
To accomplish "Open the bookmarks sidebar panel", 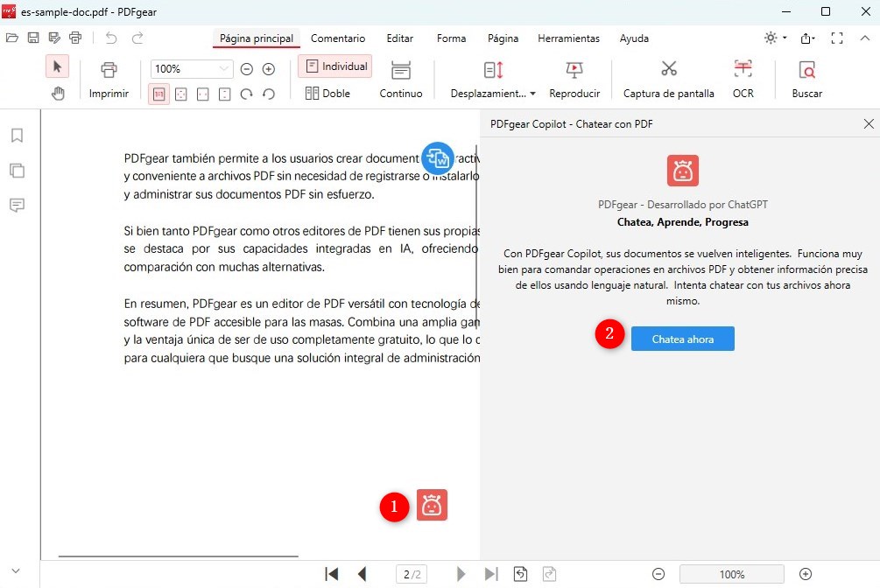I will 17,136.
